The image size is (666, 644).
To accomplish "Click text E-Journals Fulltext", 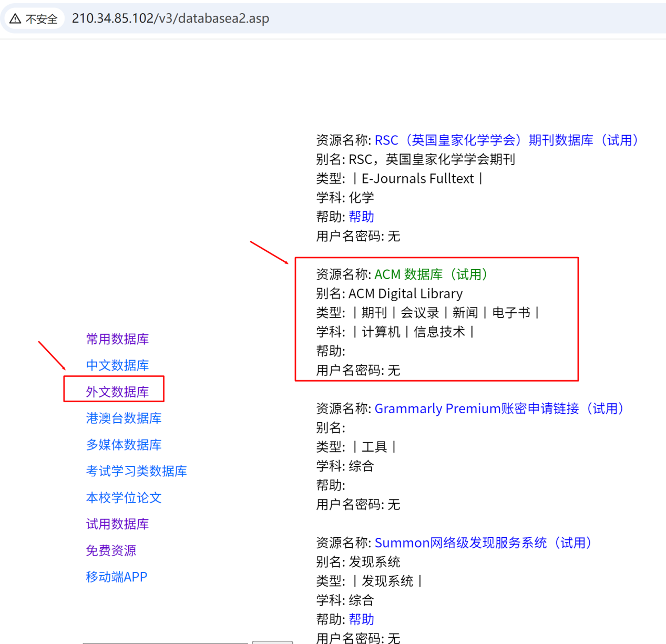I will click(418, 179).
